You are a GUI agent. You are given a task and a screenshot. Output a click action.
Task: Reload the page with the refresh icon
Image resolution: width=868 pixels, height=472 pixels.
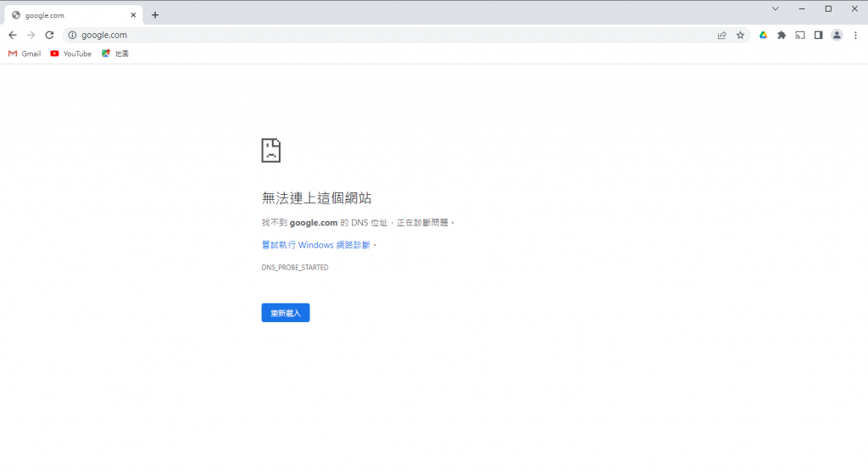pos(49,35)
